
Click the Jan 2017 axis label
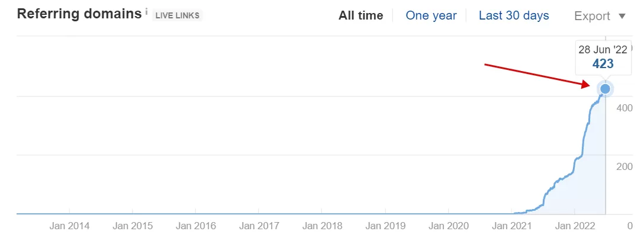tap(259, 226)
